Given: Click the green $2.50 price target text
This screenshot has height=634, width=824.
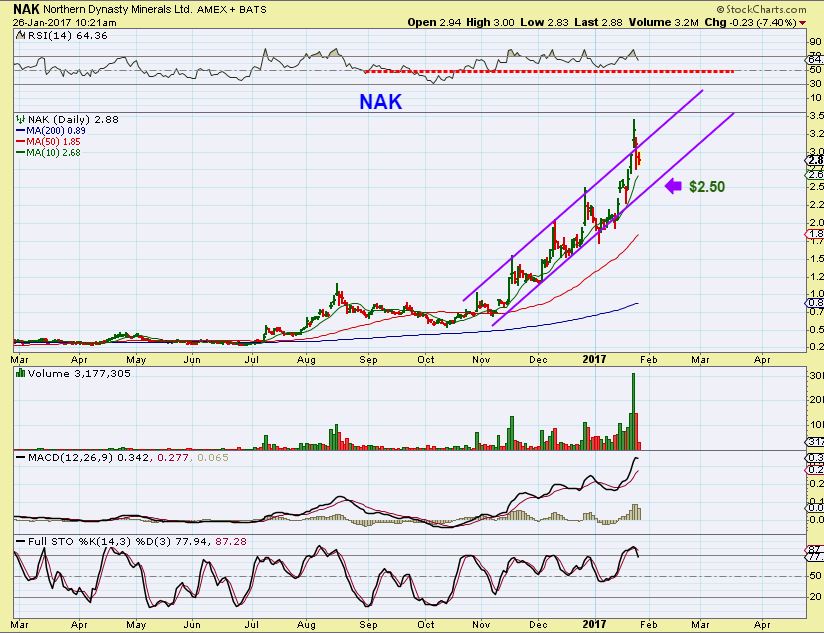Looking at the screenshot, I should tap(707, 187).
